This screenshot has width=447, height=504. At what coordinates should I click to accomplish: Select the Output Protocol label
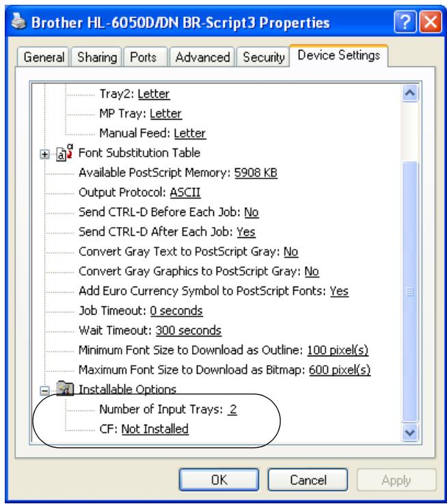tap(122, 192)
